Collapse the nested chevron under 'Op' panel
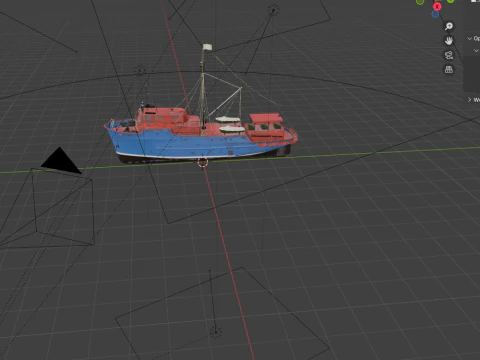Image resolution: width=480 pixels, height=360 pixels. click(x=476, y=50)
